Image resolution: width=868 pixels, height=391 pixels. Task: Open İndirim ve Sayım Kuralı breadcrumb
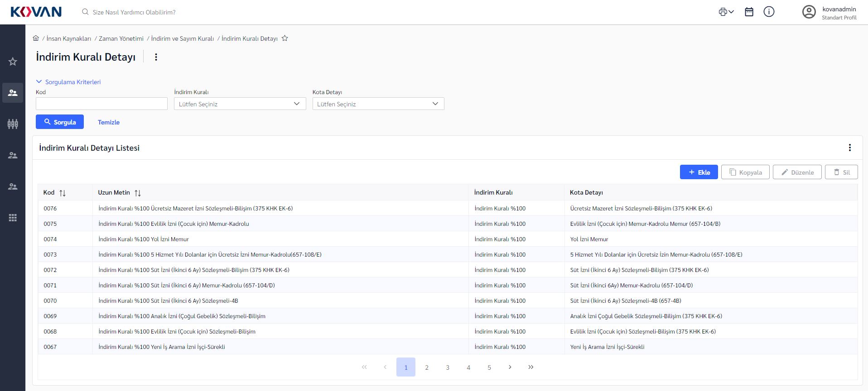click(x=183, y=38)
